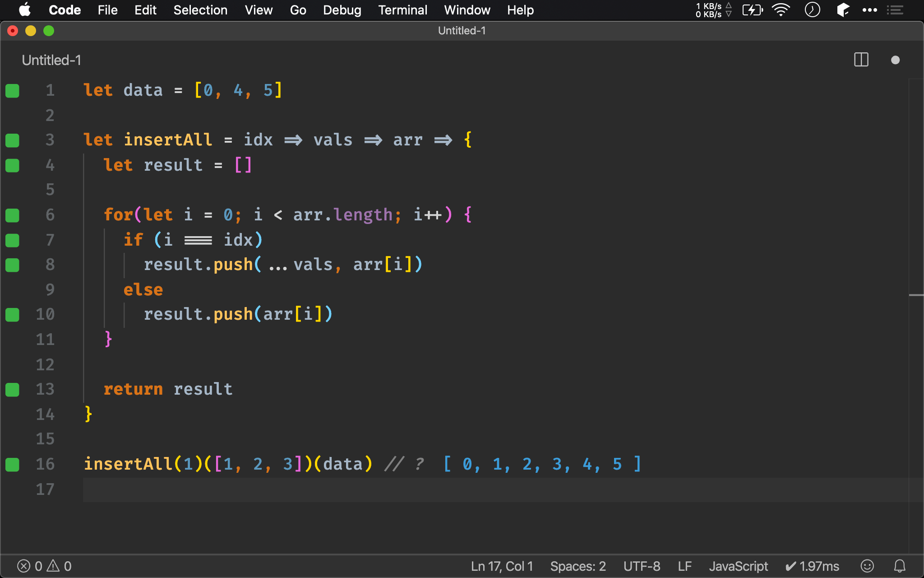Change indentation via Spaces: 2
The width and height of the screenshot is (924, 578).
(578, 566)
